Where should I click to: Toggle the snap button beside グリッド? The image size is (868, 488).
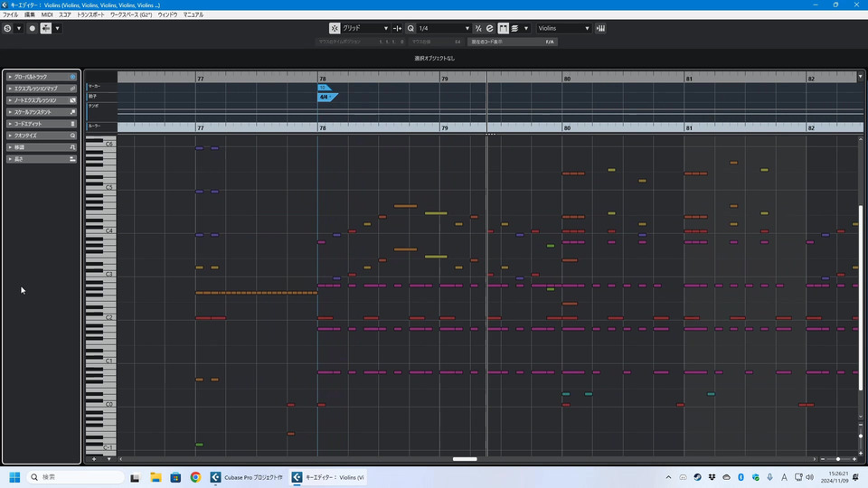335,28
